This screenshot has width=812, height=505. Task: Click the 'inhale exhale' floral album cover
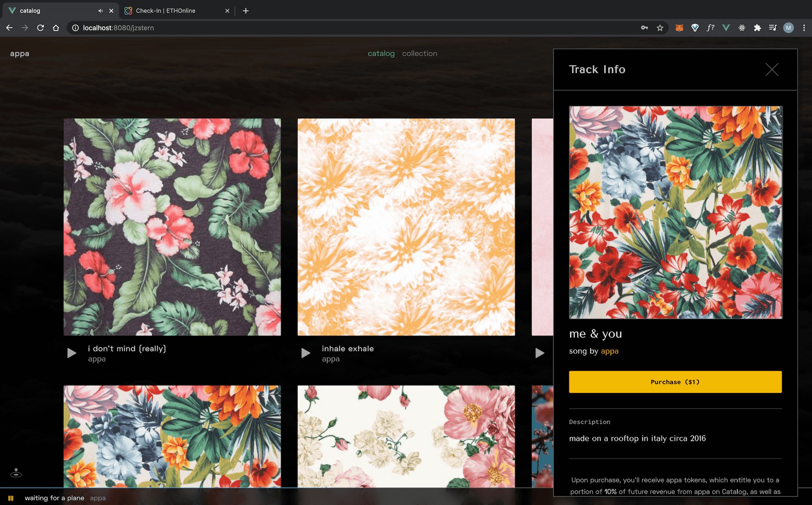tap(405, 226)
